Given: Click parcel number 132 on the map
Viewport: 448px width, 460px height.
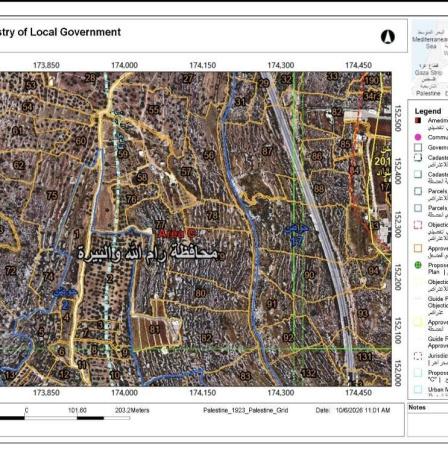Looking at the screenshot, I should click(308, 373).
